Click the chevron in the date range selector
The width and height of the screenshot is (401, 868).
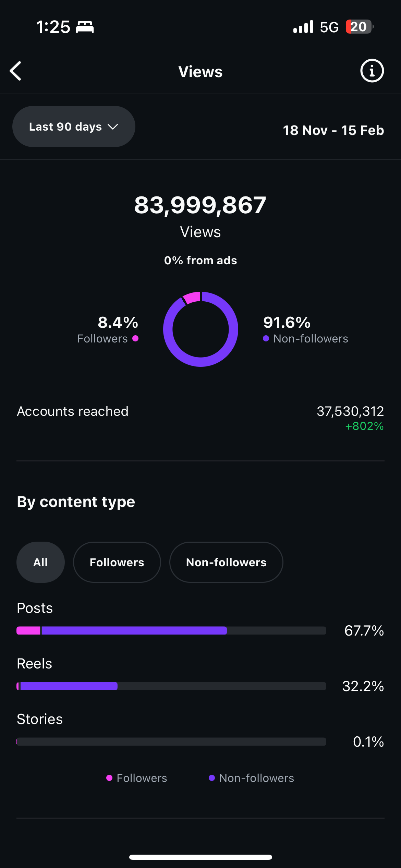[x=113, y=127]
